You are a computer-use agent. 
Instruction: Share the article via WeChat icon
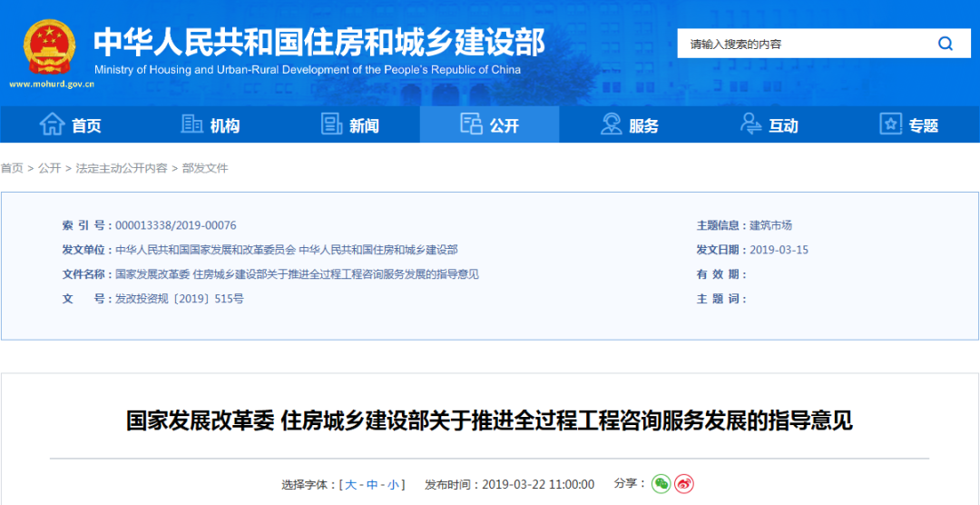(x=661, y=483)
